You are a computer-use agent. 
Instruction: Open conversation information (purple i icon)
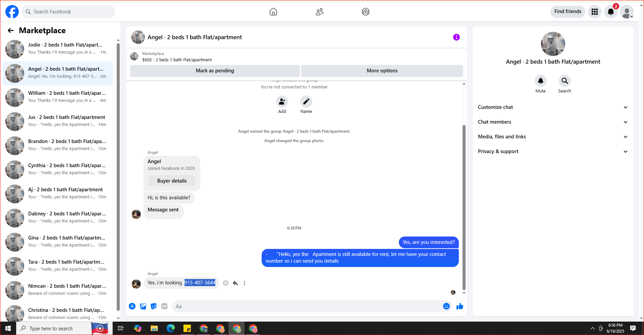(x=457, y=37)
